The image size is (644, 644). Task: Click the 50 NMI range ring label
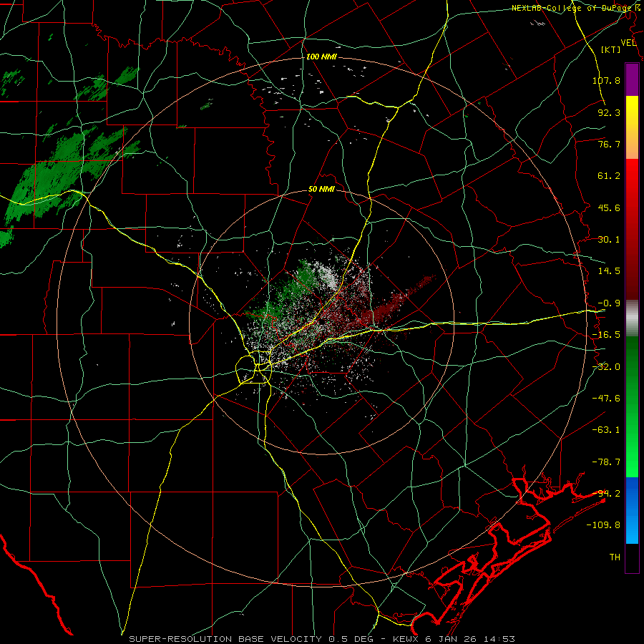[321, 190]
